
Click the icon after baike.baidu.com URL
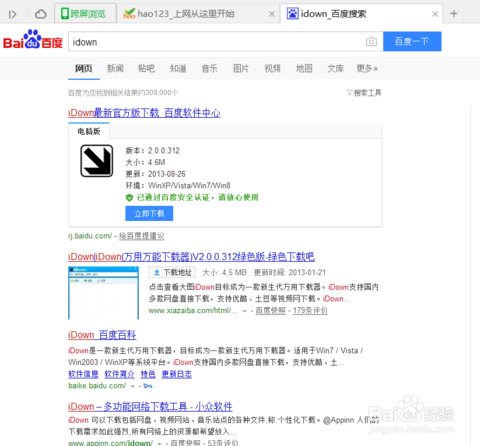click(148, 386)
